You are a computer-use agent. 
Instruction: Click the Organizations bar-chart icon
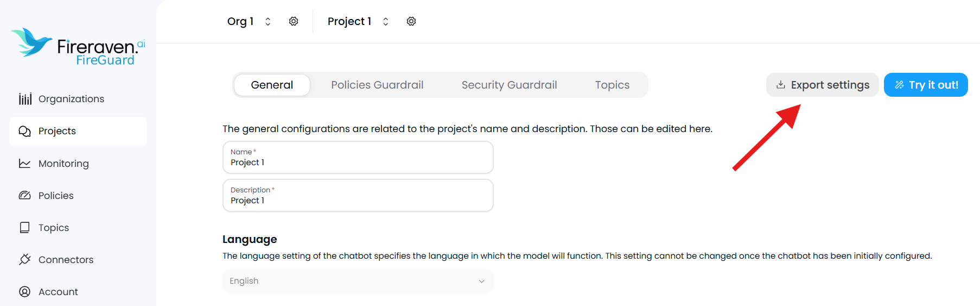click(25, 99)
